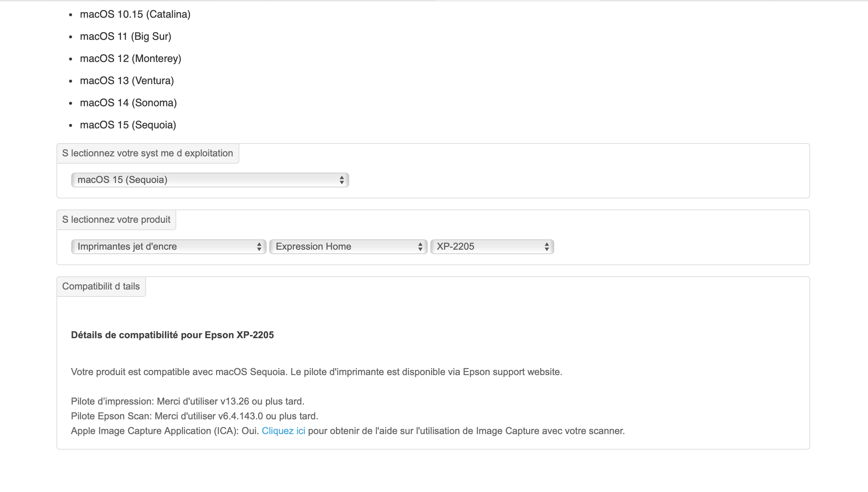Click the macOS 15 (Sequoia) bullet list item

[128, 125]
